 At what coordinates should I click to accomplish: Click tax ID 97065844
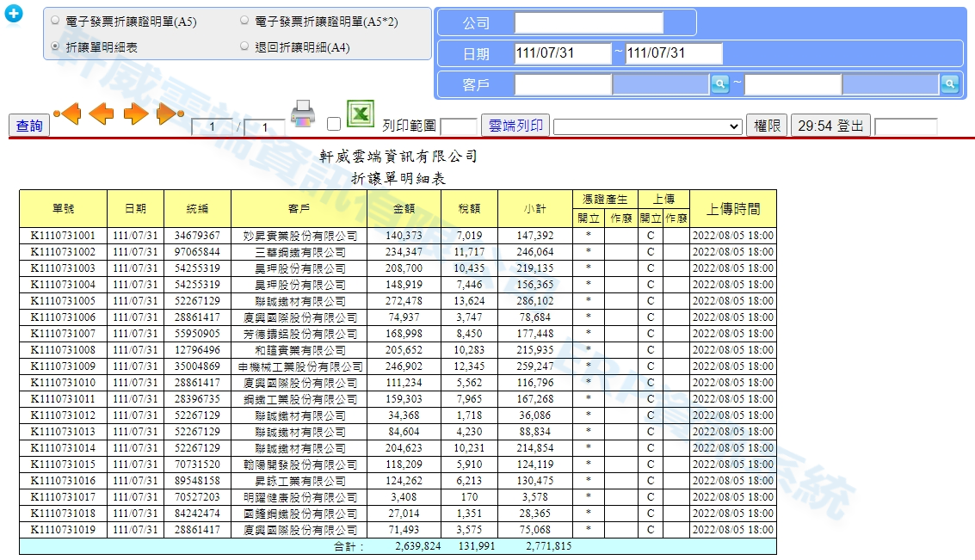pyautogui.click(x=197, y=252)
